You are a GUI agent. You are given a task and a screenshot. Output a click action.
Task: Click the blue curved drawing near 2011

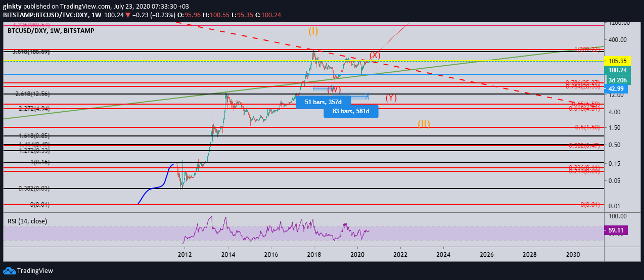tap(156, 183)
